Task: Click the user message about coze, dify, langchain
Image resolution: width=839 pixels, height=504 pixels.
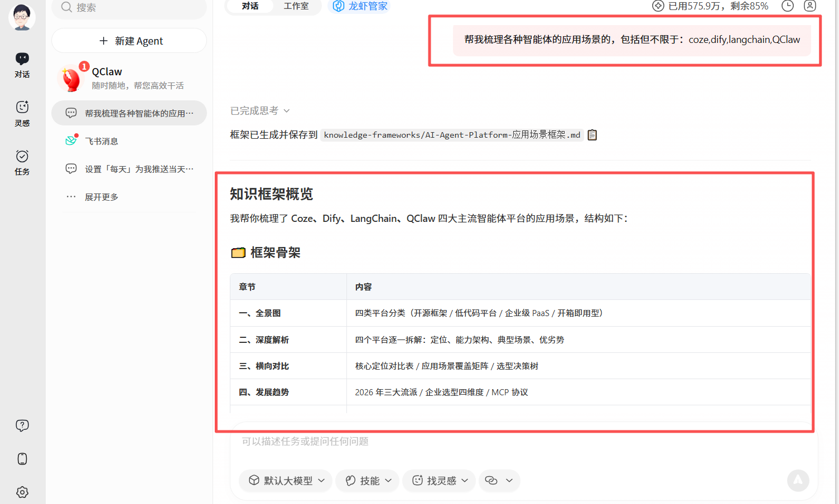Action: tap(631, 40)
